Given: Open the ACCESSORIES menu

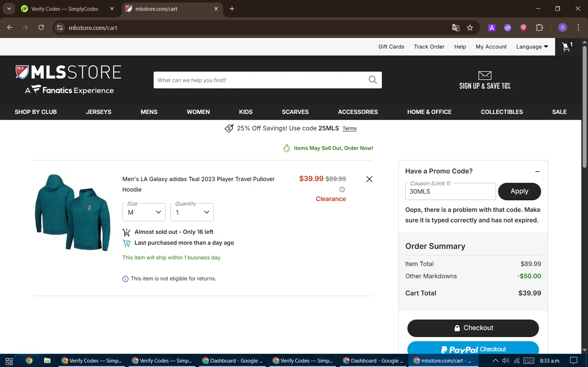Looking at the screenshot, I should pyautogui.click(x=358, y=112).
